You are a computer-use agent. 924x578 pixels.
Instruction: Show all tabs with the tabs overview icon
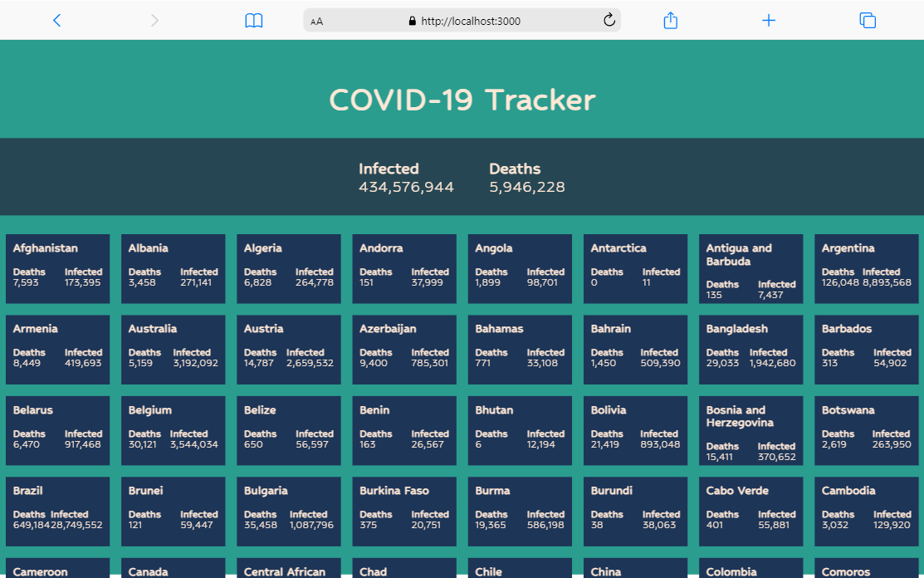[868, 21]
